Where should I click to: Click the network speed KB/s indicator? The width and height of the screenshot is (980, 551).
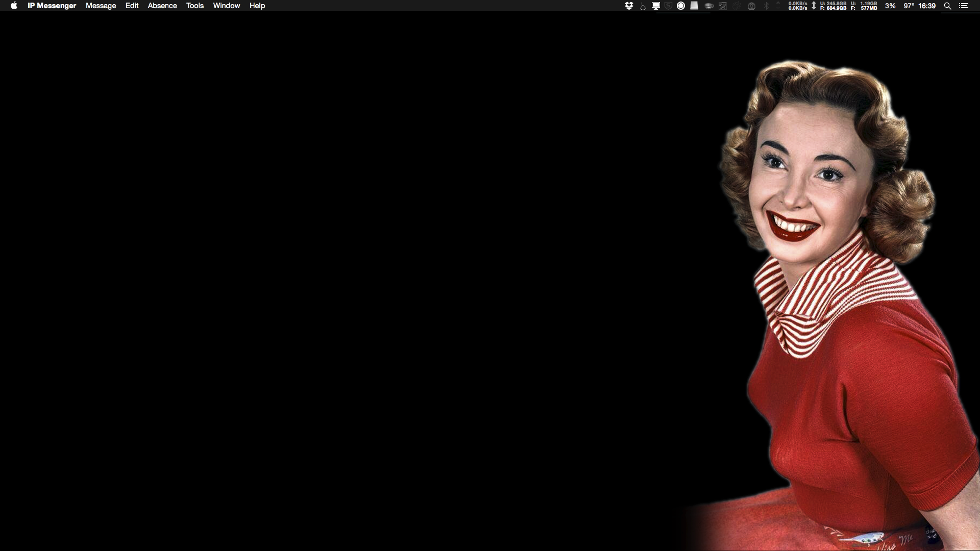[x=798, y=6]
